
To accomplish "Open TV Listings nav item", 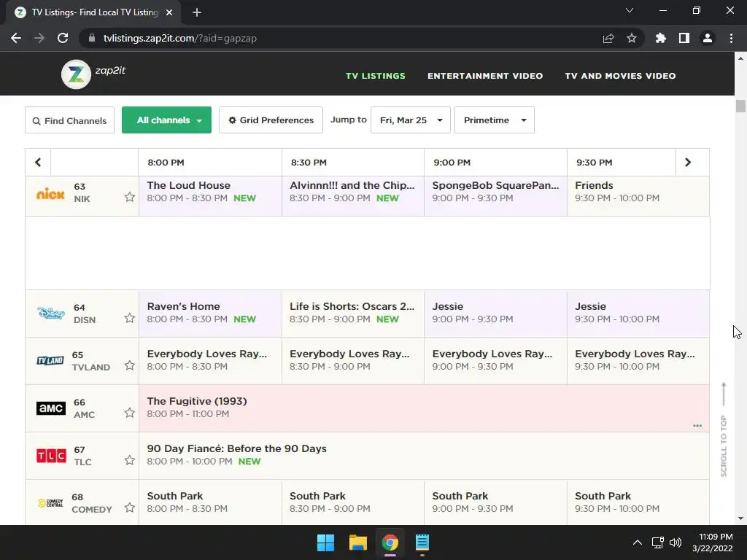I will pos(376,76).
